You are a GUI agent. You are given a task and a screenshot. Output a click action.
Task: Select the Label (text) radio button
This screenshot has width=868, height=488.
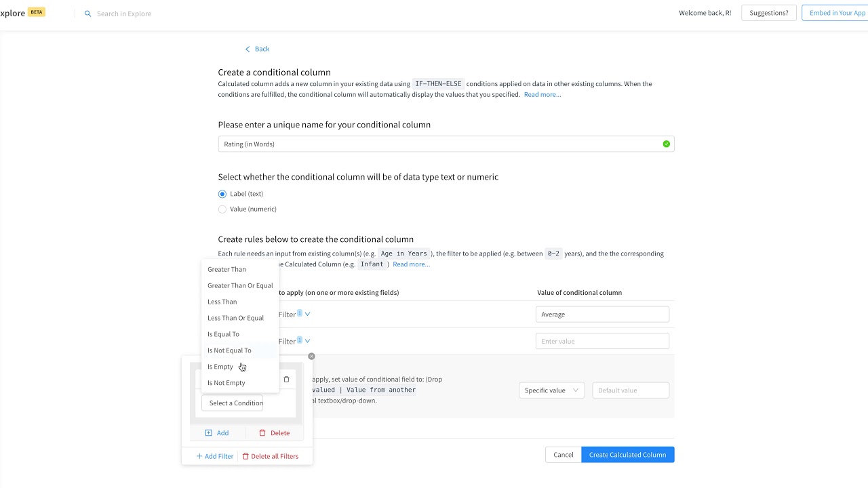222,194
